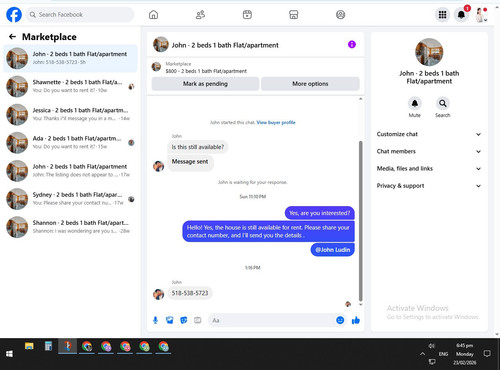Mute this chat with bell icon
This screenshot has width=500, height=370.
pos(415,104)
